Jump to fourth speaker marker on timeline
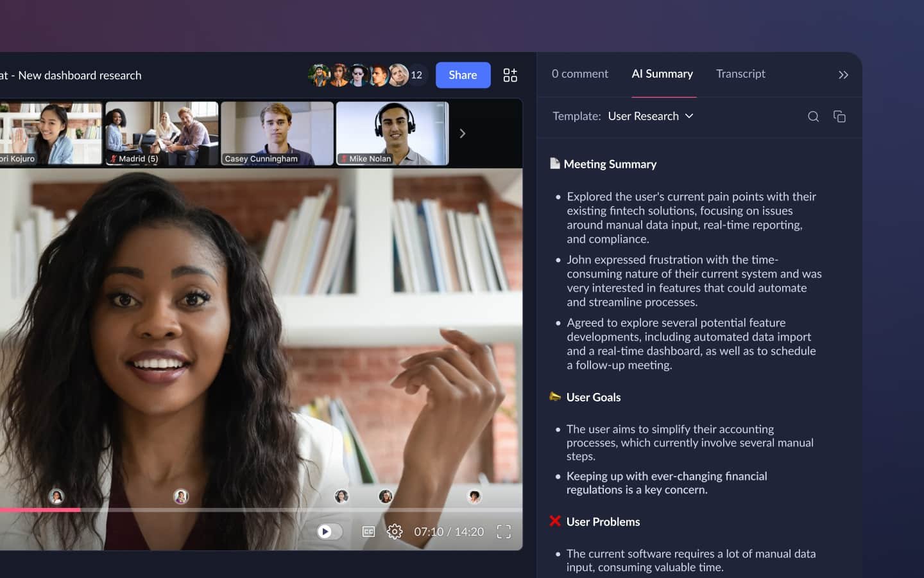924x578 pixels. [x=386, y=496]
